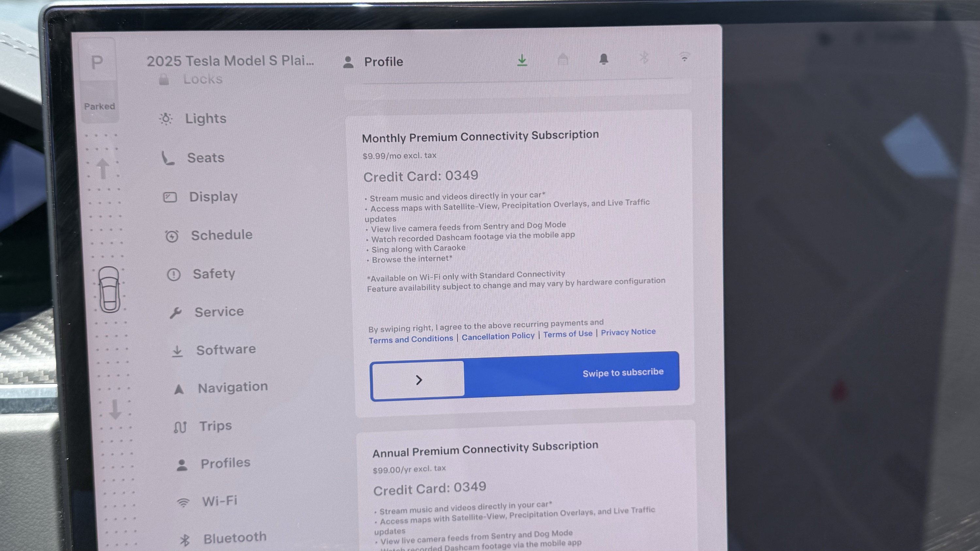Select the car outline icon on left strip
The image size is (980, 551).
tap(109, 289)
